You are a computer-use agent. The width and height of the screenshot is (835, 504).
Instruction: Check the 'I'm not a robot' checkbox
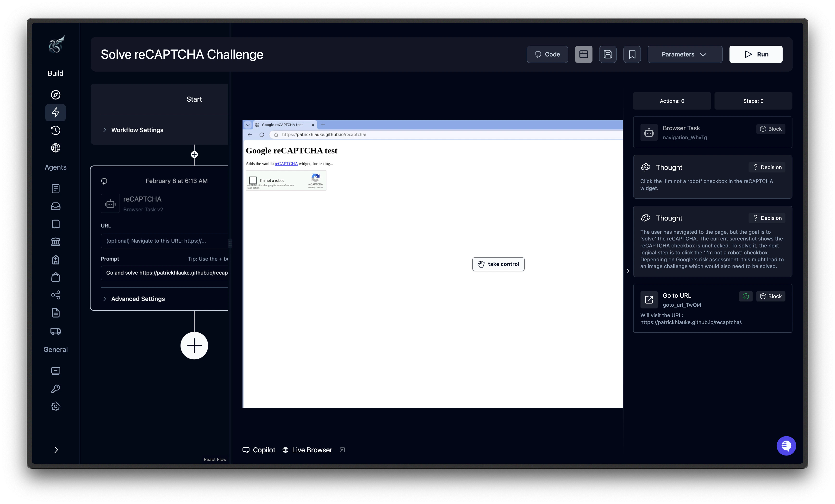coord(253,180)
